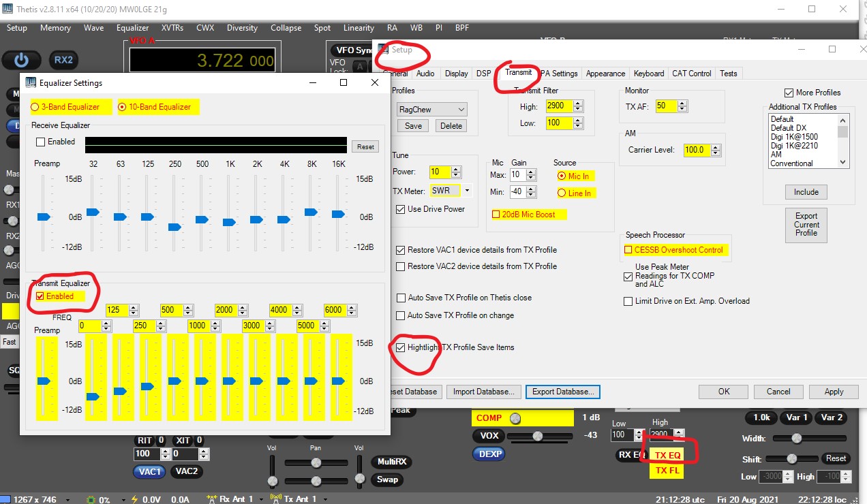Check the 20dB Mic Boost option
This screenshot has height=504, width=867.
tap(496, 215)
